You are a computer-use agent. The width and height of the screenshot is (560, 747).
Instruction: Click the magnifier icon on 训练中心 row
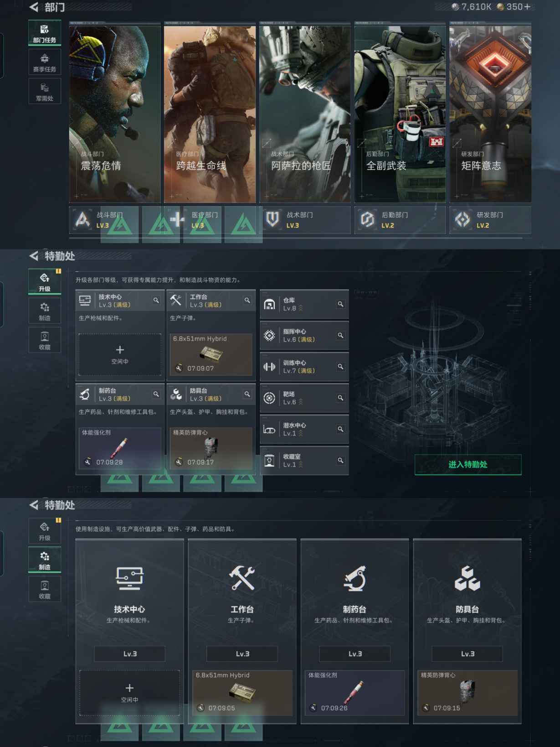340,367
